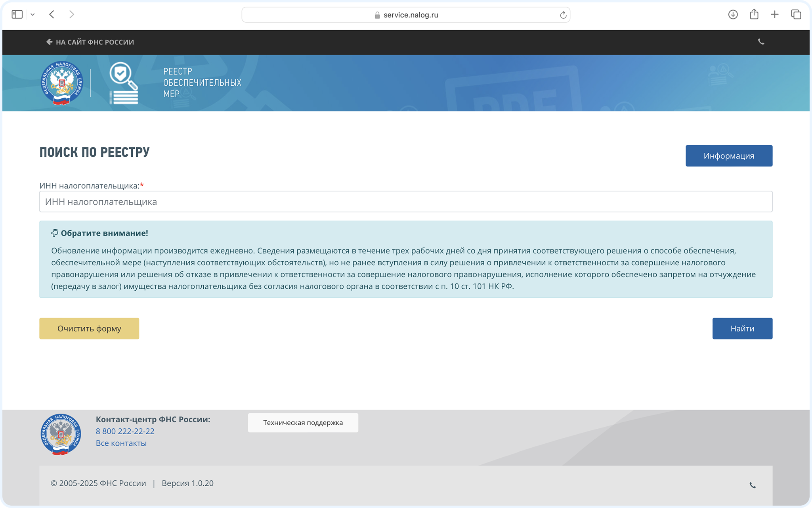Click the browser forward arrow
The height and width of the screenshot is (508, 812).
71,15
